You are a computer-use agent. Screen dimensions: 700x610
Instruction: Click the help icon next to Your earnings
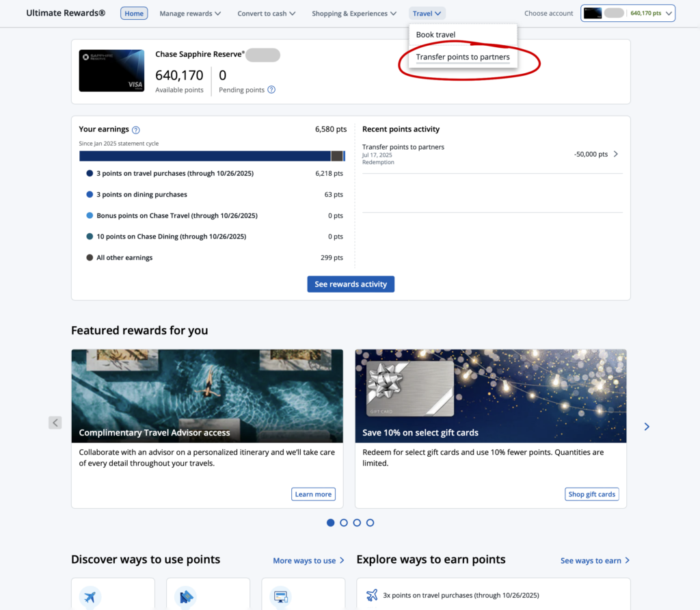coord(136,130)
